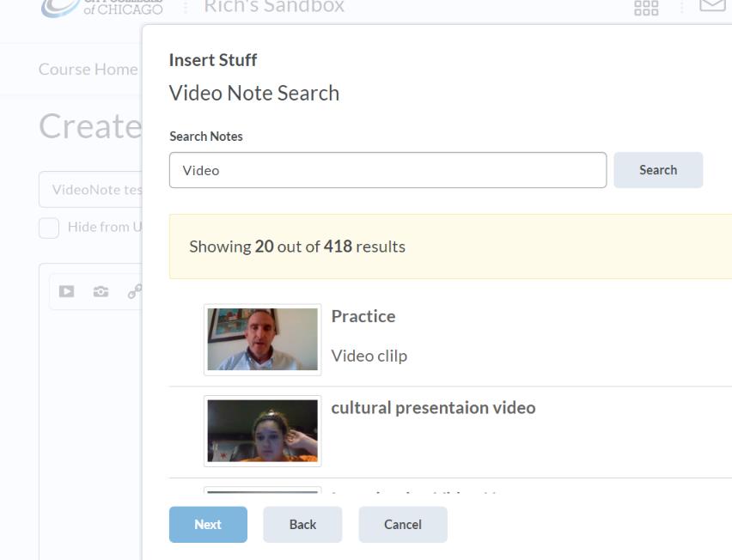Click the VideoNote test title field
732x560 pixels.
[x=90, y=190]
